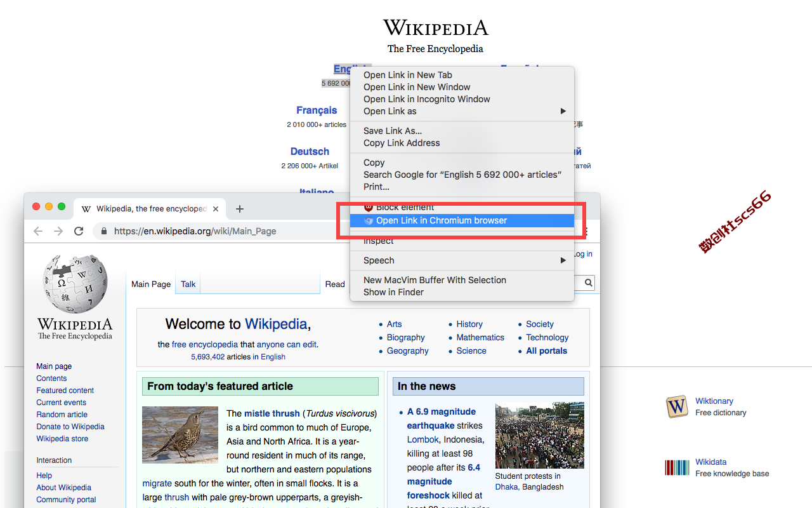Image resolution: width=812 pixels, height=508 pixels.
Task: Expand the Speech submenu
Action: coord(462,260)
